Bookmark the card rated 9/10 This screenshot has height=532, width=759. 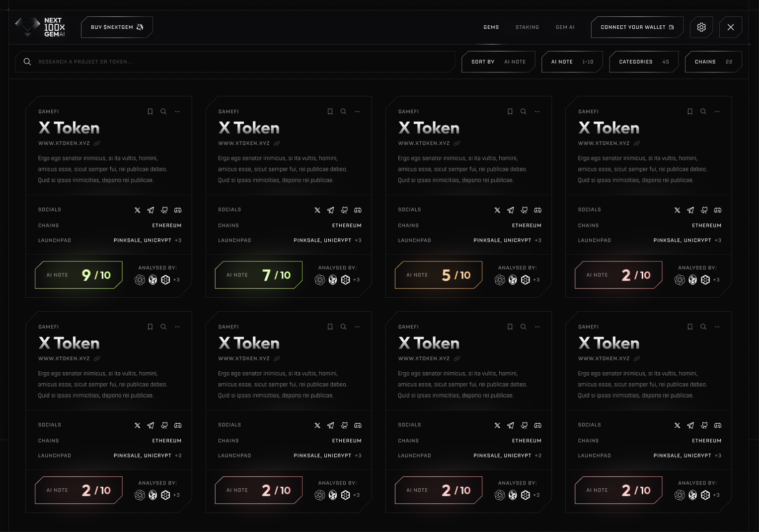pos(150,112)
